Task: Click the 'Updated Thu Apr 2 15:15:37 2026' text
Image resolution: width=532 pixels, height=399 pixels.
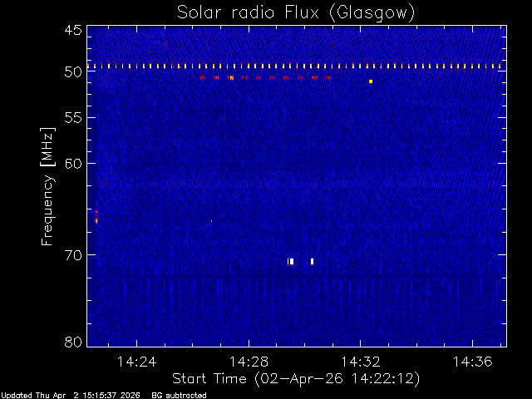Action: click(71, 395)
